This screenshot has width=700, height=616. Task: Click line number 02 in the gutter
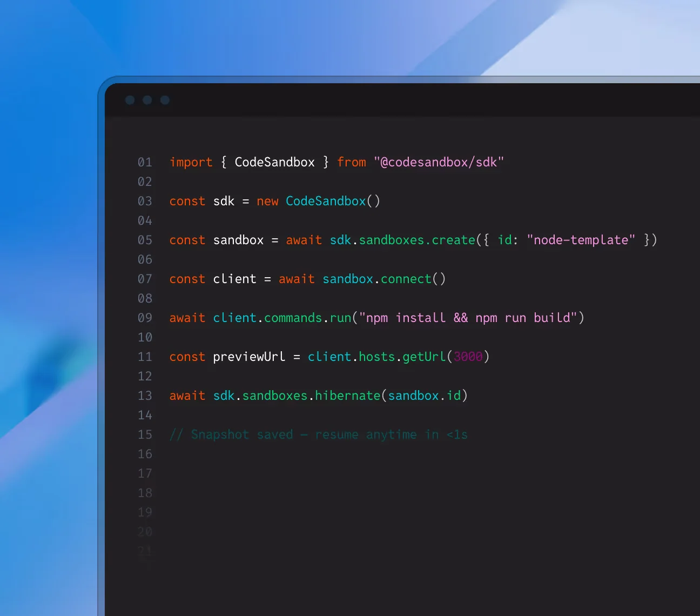[145, 182]
